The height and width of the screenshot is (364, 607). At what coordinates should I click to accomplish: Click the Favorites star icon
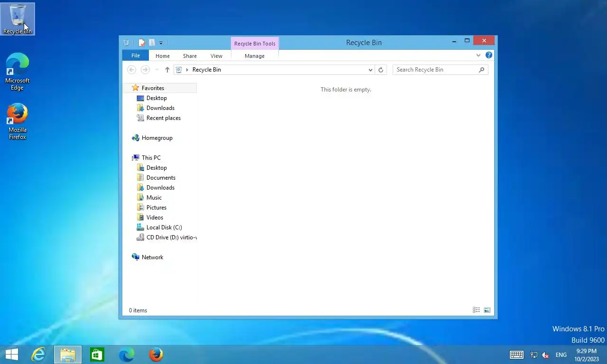point(136,88)
